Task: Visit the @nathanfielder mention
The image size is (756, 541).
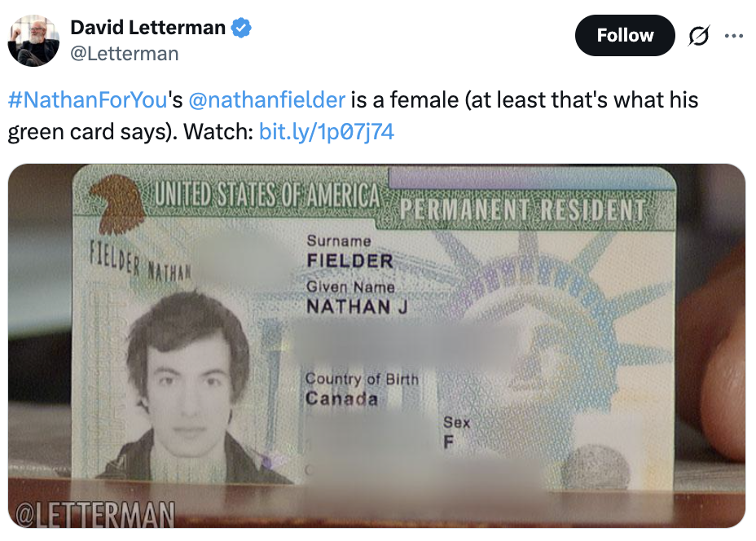Action: [266, 100]
